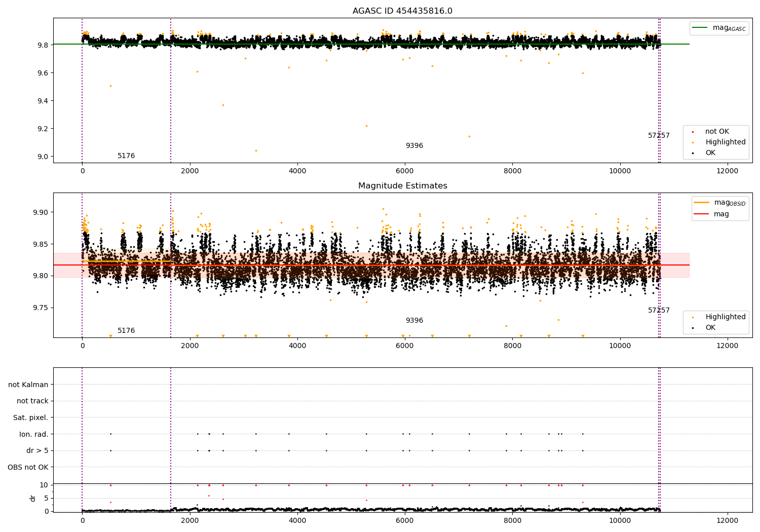Click the 'Ion. rad.' row label

point(34,434)
